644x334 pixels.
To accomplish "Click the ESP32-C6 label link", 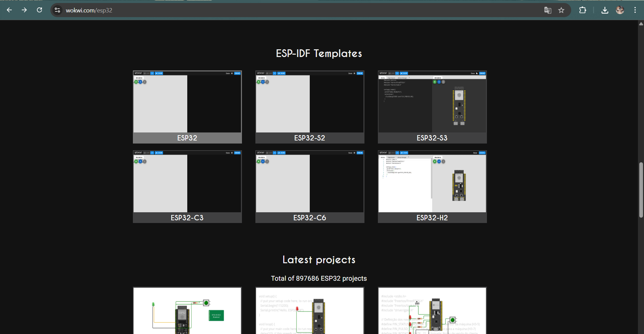I will click(310, 218).
